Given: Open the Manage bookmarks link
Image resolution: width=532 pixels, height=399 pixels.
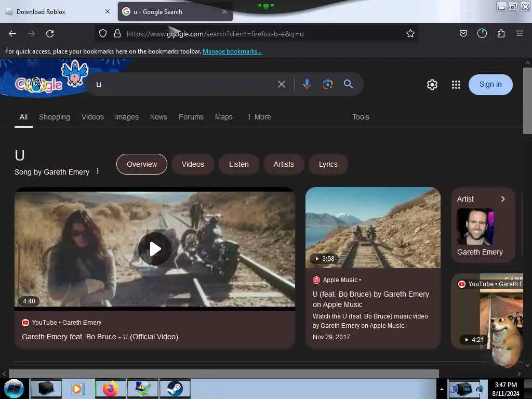Looking at the screenshot, I should (x=232, y=51).
